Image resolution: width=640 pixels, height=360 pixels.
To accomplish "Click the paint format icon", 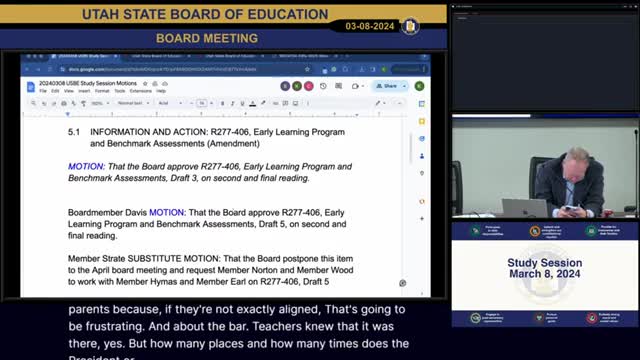I will (83, 103).
